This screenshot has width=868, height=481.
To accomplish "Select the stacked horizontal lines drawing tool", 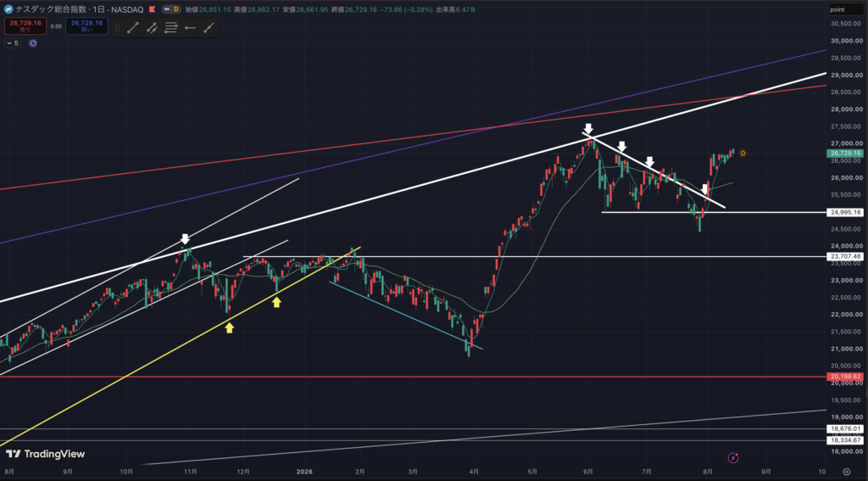I will pos(171,28).
